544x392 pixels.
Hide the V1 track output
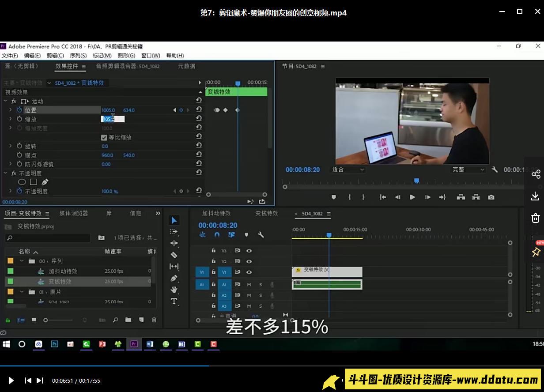click(249, 272)
